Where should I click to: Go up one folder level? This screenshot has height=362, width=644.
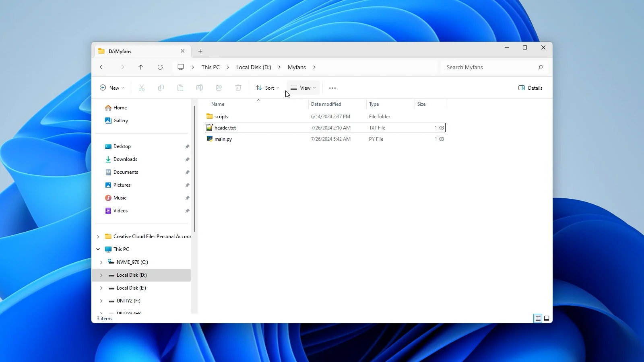[140, 67]
